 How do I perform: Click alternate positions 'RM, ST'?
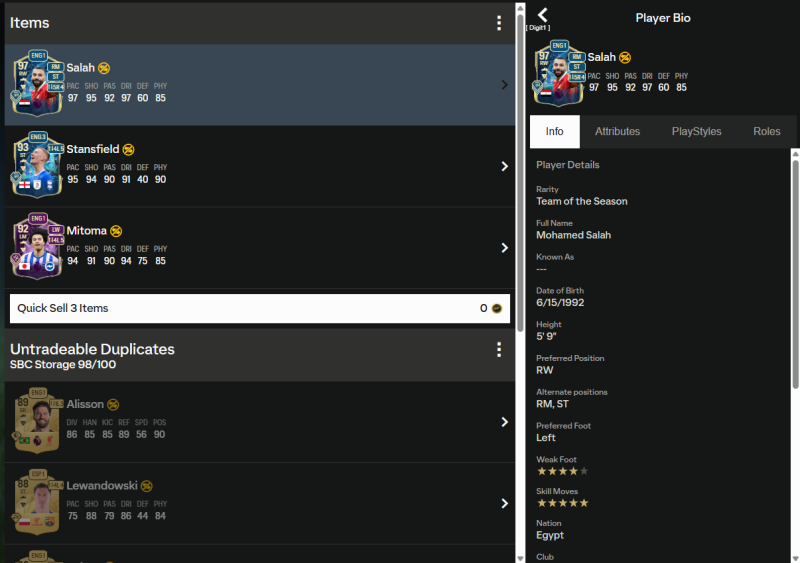point(552,404)
